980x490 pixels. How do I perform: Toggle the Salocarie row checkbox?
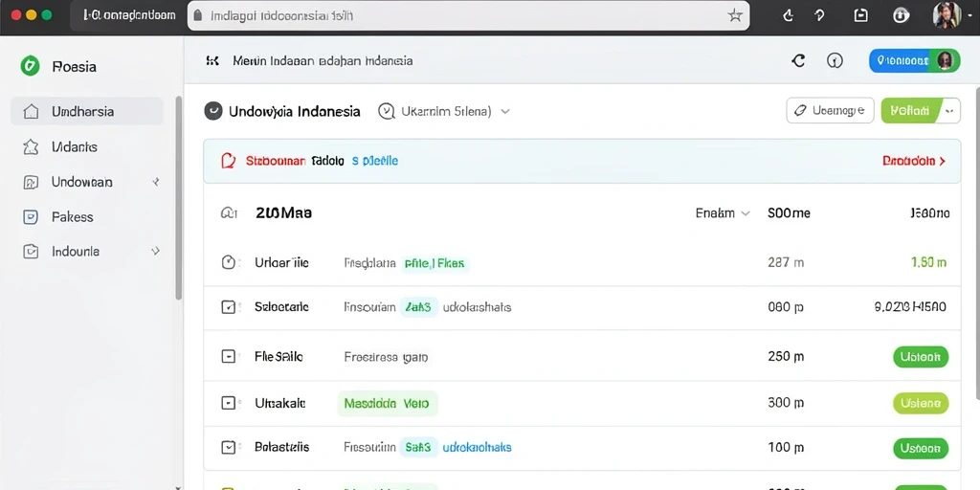(x=229, y=307)
